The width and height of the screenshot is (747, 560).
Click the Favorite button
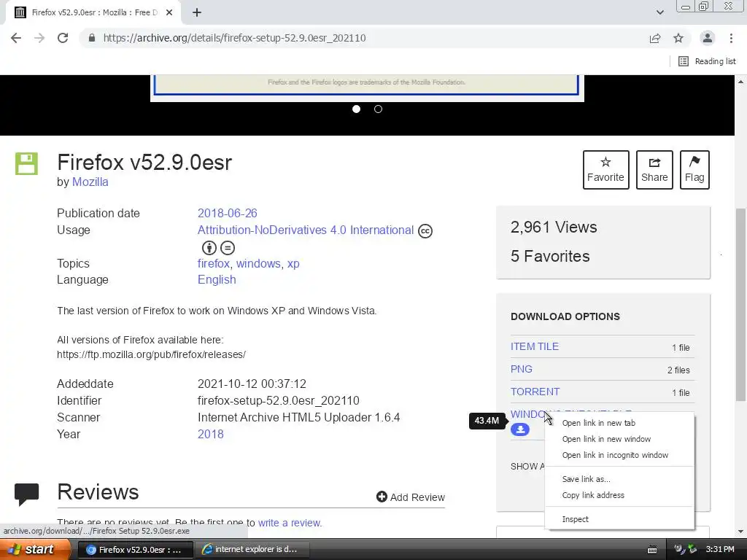pos(605,169)
